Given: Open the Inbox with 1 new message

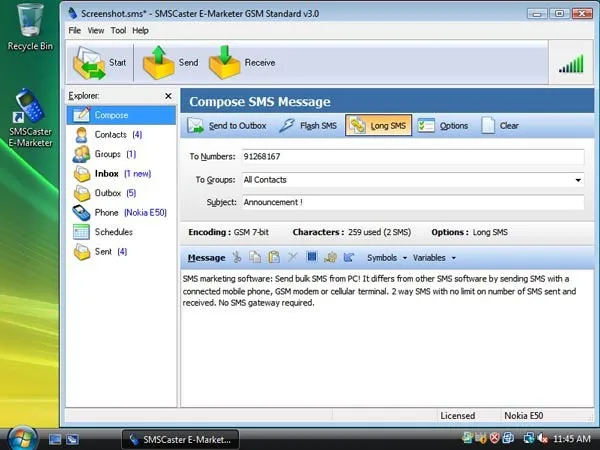Looking at the screenshot, I should click(112, 174).
